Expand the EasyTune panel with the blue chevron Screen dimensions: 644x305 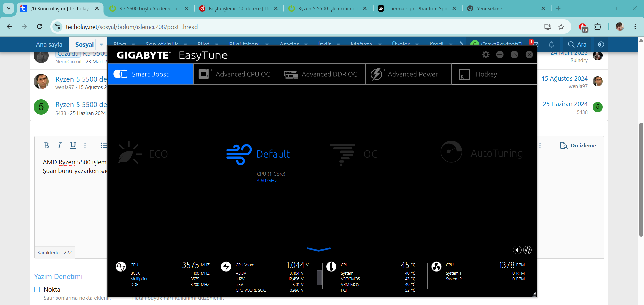[x=319, y=249]
